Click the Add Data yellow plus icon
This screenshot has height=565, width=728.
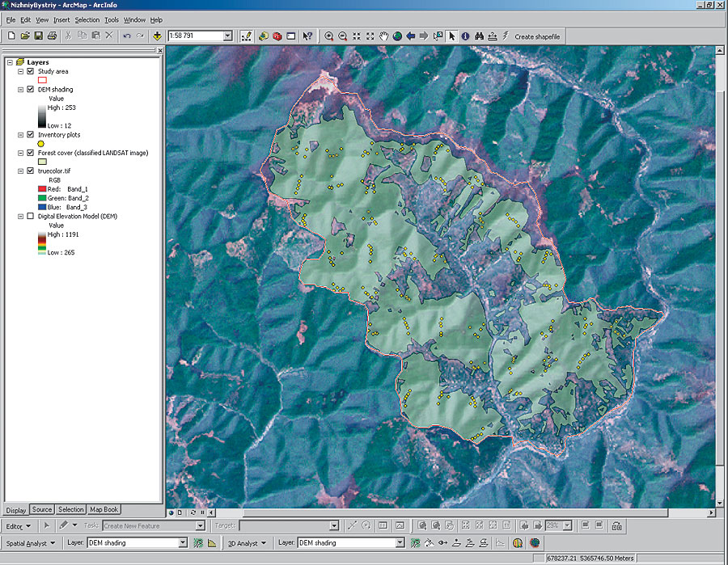click(157, 36)
